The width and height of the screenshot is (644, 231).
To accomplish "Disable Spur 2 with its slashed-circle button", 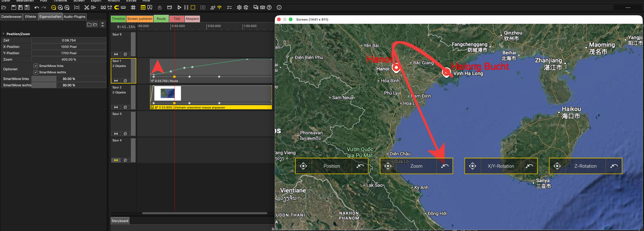I will coord(125,107).
